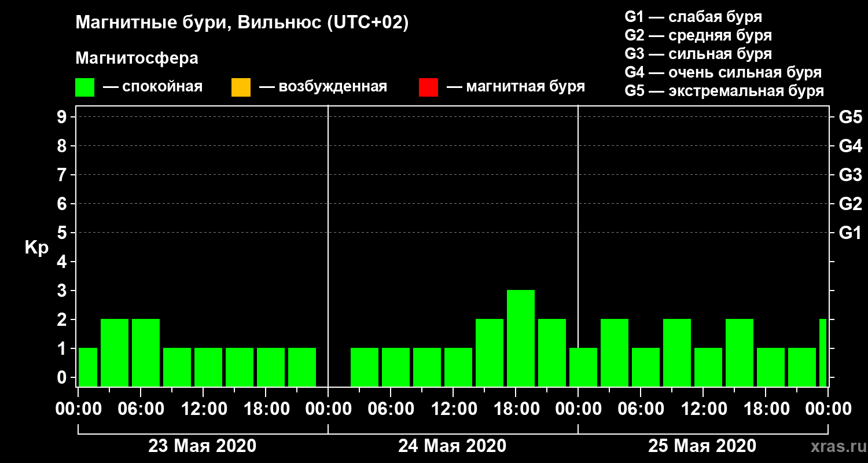Click the '24 Мая 2020' date label
This screenshot has width=868, height=463.
[452, 446]
